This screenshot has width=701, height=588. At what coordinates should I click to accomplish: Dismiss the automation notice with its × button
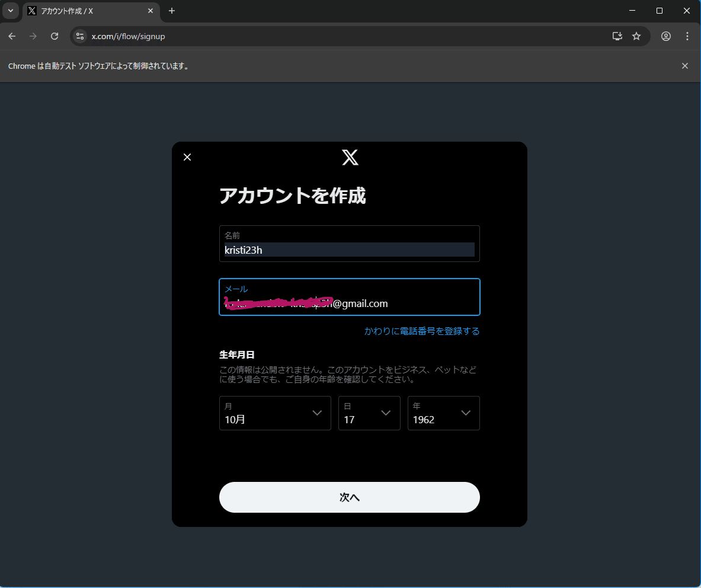(x=684, y=66)
